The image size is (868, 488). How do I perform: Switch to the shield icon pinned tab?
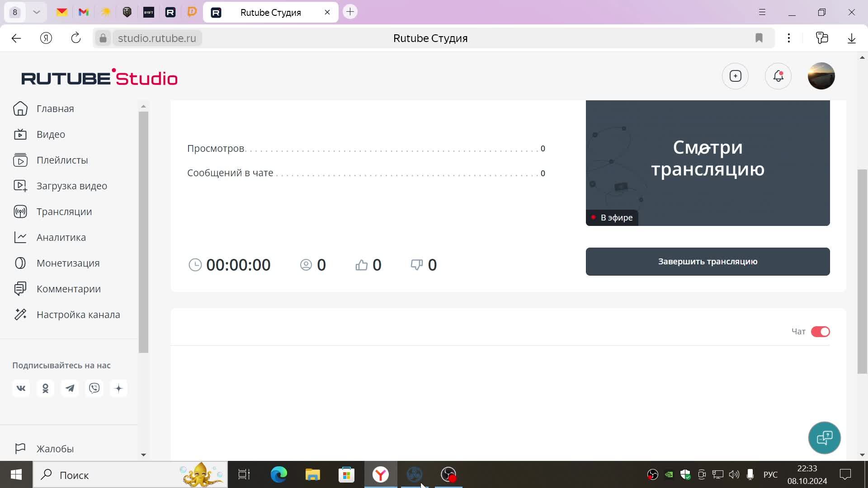[127, 12]
